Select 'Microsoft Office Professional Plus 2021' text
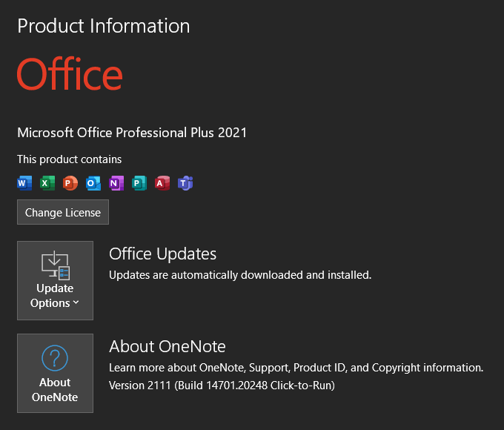 coord(132,133)
